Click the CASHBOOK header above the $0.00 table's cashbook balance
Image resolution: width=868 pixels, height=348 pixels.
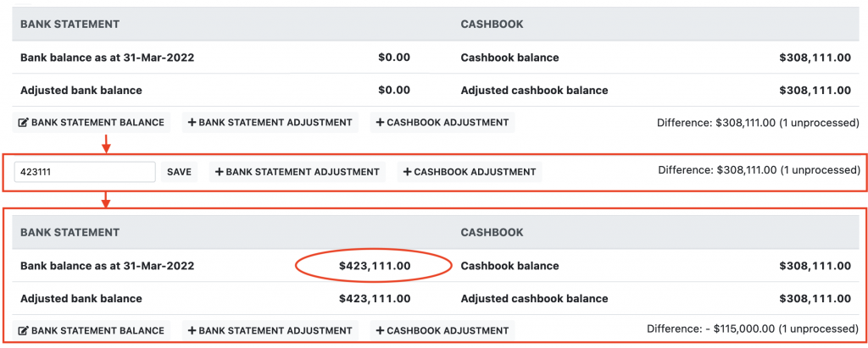click(492, 25)
